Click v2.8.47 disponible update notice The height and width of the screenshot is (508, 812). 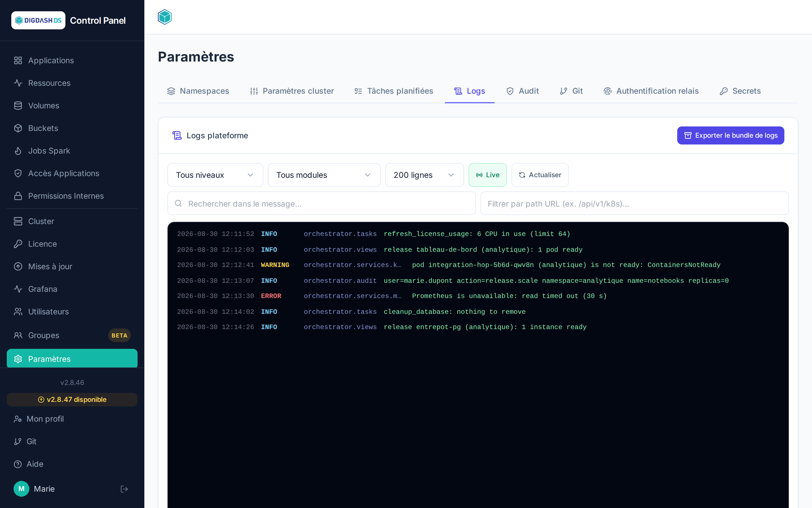[x=72, y=399]
